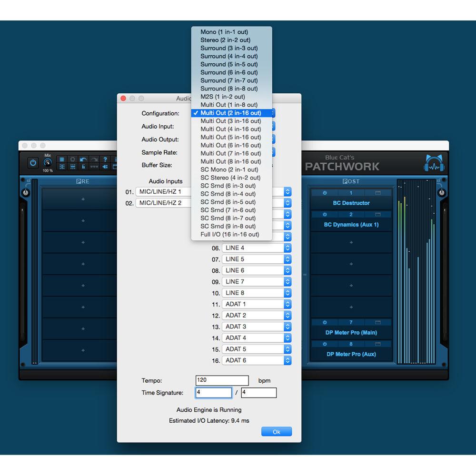Click the settings gear icon
Viewport: 476px width, 476px height.
tap(73, 159)
